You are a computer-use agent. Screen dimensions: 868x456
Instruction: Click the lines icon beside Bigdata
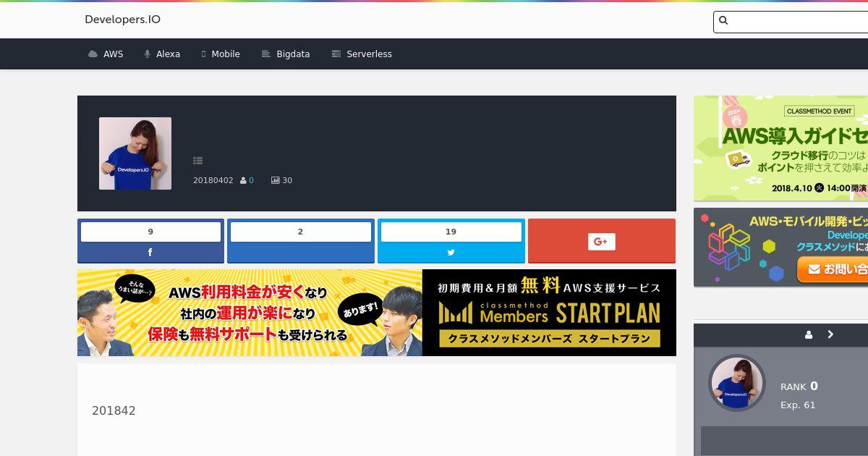pyautogui.click(x=265, y=54)
